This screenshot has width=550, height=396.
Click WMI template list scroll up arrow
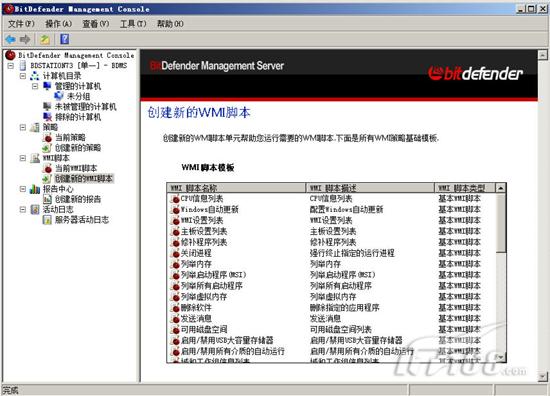(501, 188)
